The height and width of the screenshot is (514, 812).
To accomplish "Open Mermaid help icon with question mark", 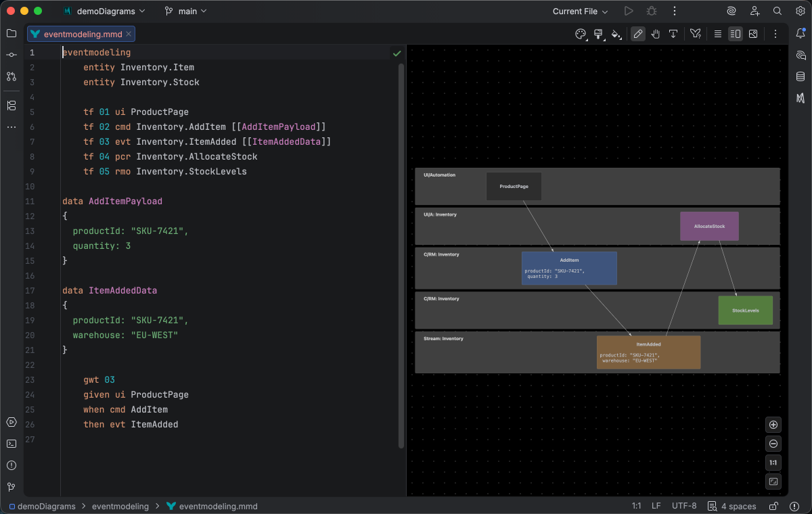I will 695,34.
